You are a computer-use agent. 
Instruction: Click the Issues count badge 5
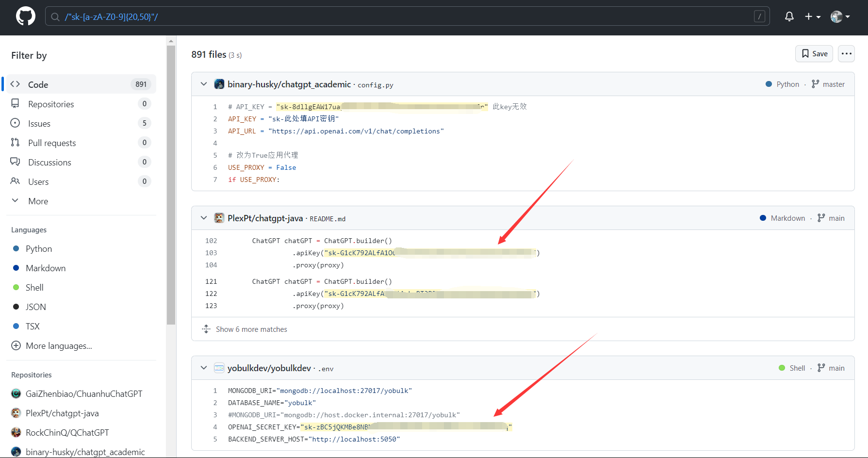point(144,123)
